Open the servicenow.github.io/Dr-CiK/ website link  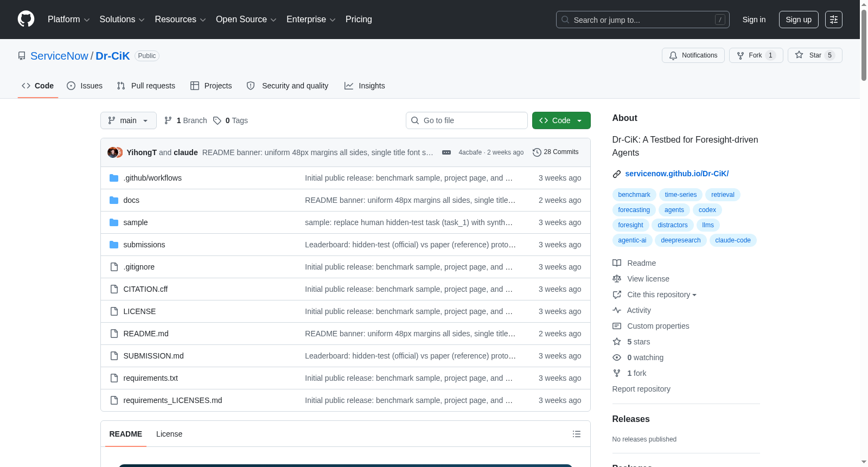tap(677, 174)
